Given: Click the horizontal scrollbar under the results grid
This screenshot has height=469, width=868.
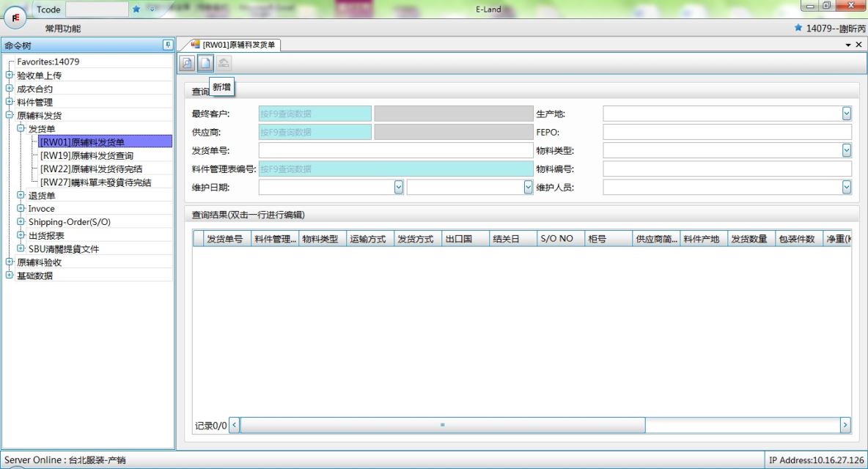Looking at the screenshot, I should 442,425.
